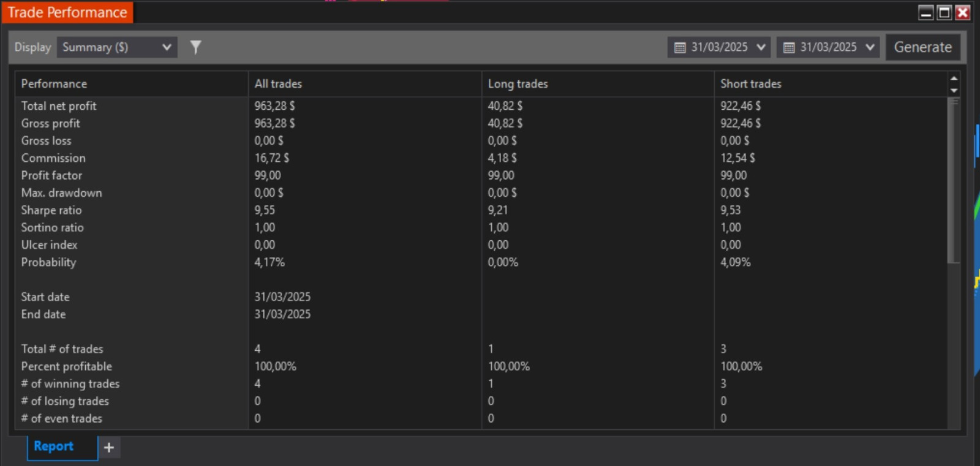Image resolution: width=980 pixels, height=466 pixels.
Task: Click the Trade Performance title bar label
Action: (x=67, y=12)
